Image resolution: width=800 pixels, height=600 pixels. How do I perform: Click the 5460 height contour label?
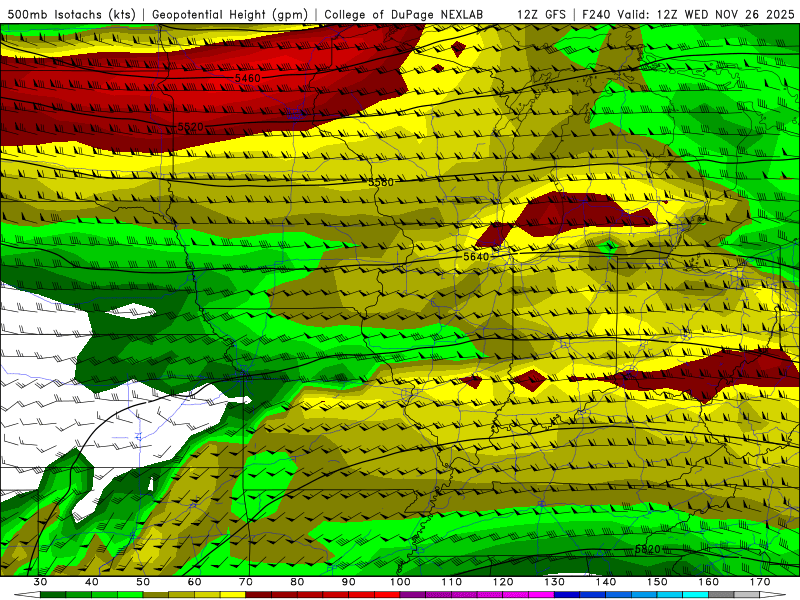[x=247, y=78]
